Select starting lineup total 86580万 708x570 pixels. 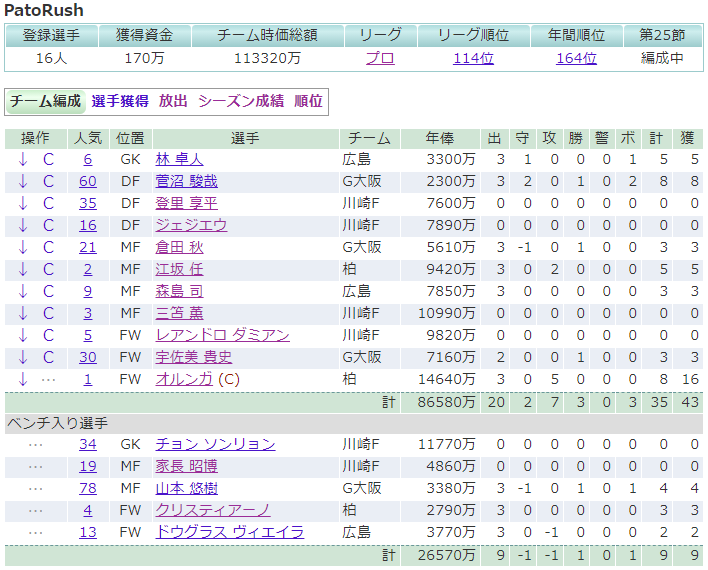coord(447,402)
